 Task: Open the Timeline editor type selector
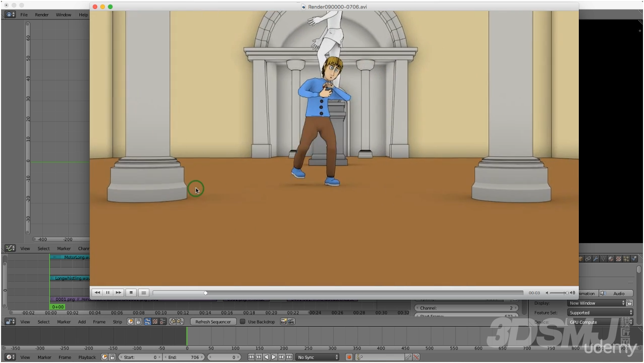pos(10,357)
